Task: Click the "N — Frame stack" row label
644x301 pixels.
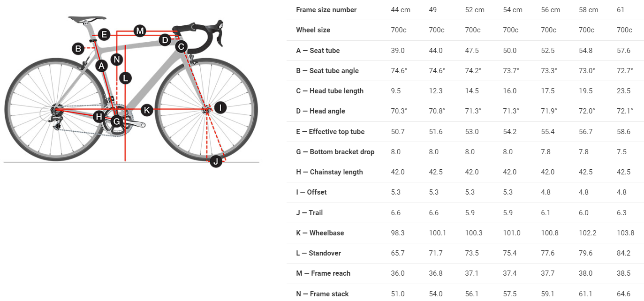Action: coord(322,294)
